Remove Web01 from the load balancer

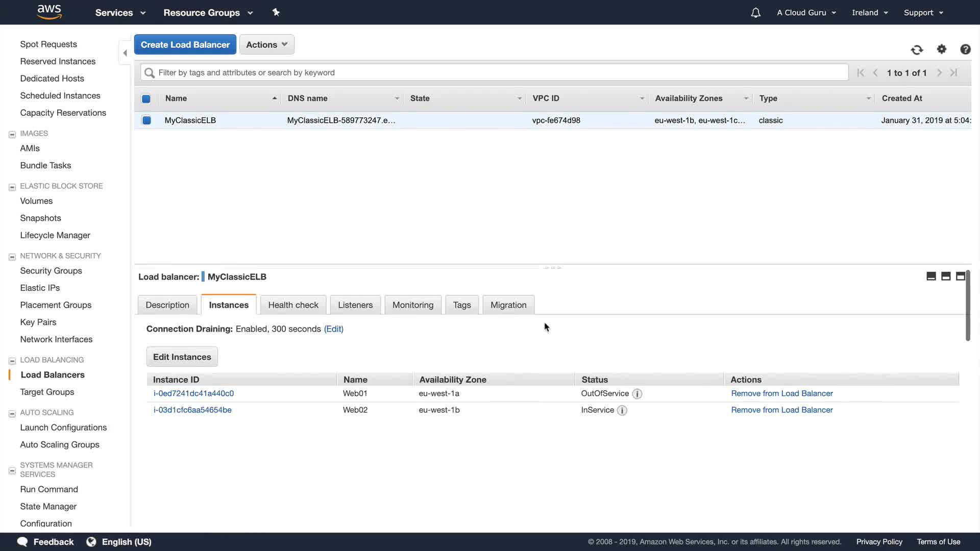(781, 393)
